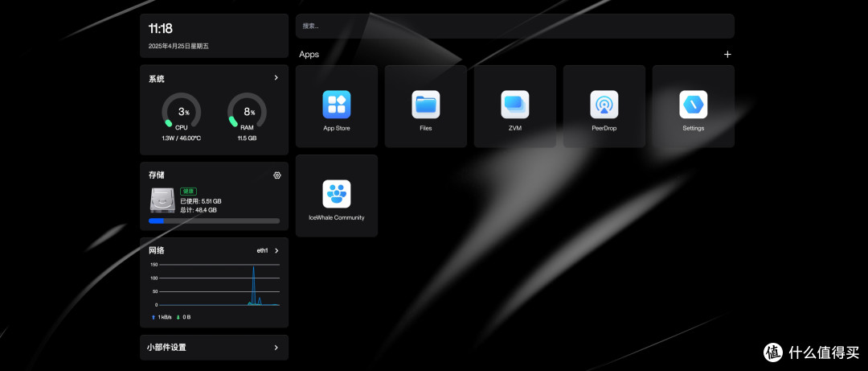Click the hard drive icon in storage widget
868x371 pixels.
click(x=162, y=200)
